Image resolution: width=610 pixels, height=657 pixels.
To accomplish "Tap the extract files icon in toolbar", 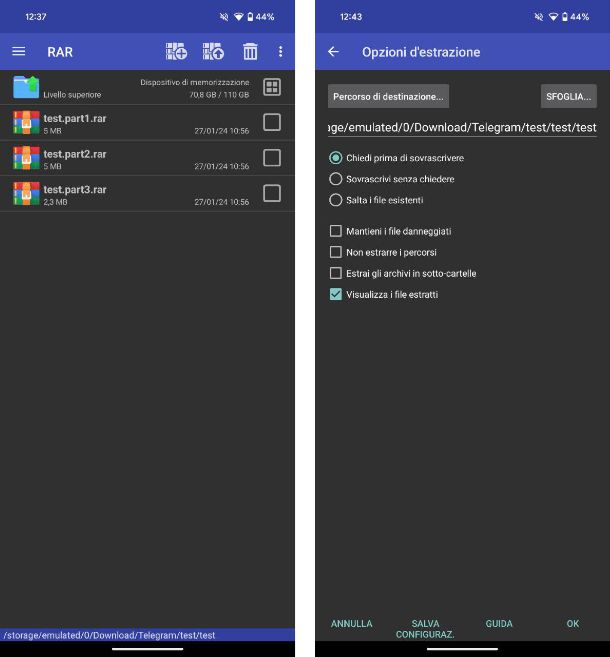I will pos(213,52).
